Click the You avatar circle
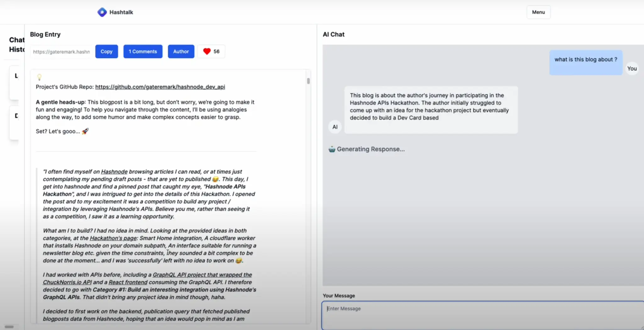Image resolution: width=644 pixels, height=330 pixels. coord(632,69)
